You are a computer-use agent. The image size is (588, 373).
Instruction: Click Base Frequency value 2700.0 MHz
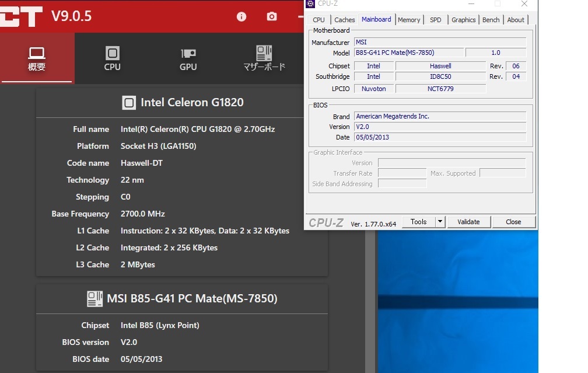click(x=142, y=214)
